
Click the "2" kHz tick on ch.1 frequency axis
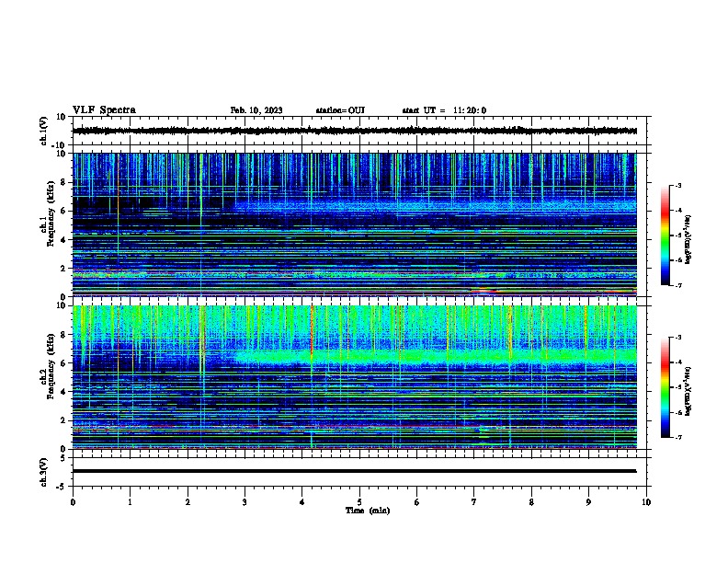pyautogui.click(x=63, y=268)
